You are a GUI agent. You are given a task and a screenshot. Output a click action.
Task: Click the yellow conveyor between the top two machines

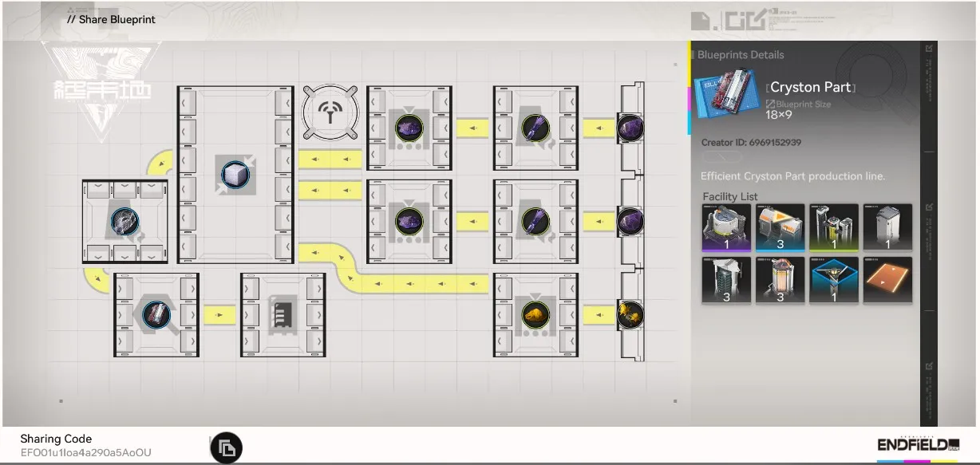pos(472,128)
